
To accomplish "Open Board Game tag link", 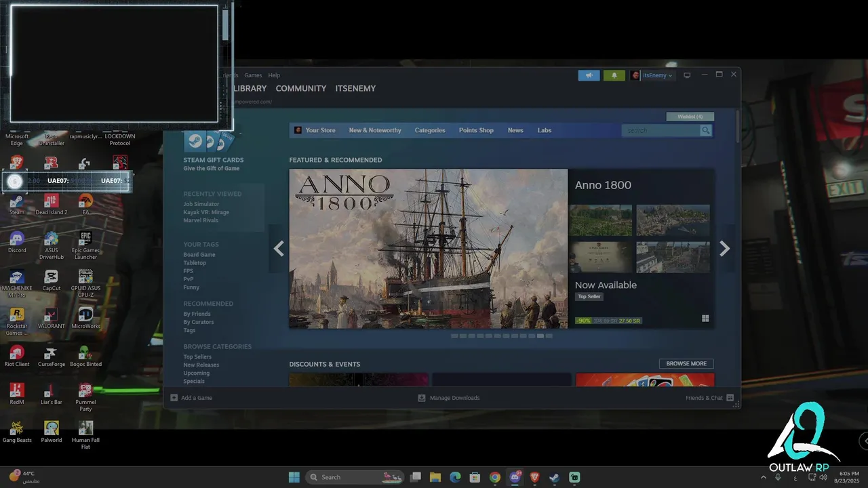I will (199, 255).
